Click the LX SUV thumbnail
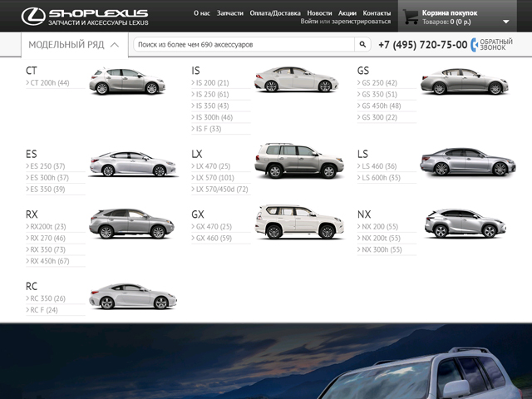 tap(299, 160)
